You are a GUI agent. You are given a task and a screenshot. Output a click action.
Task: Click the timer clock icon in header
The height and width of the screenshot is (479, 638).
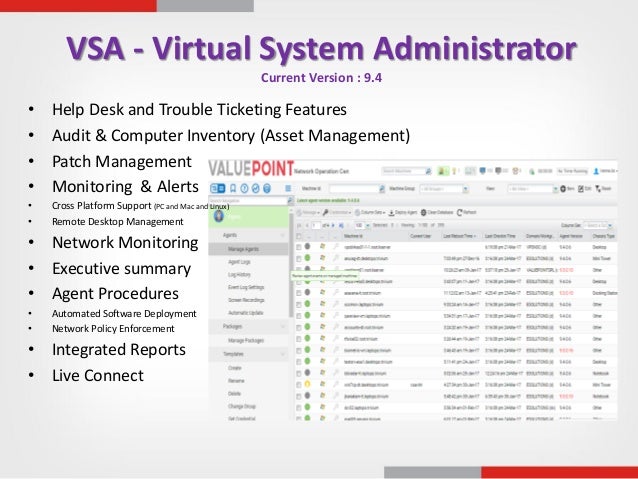point(532,171)
